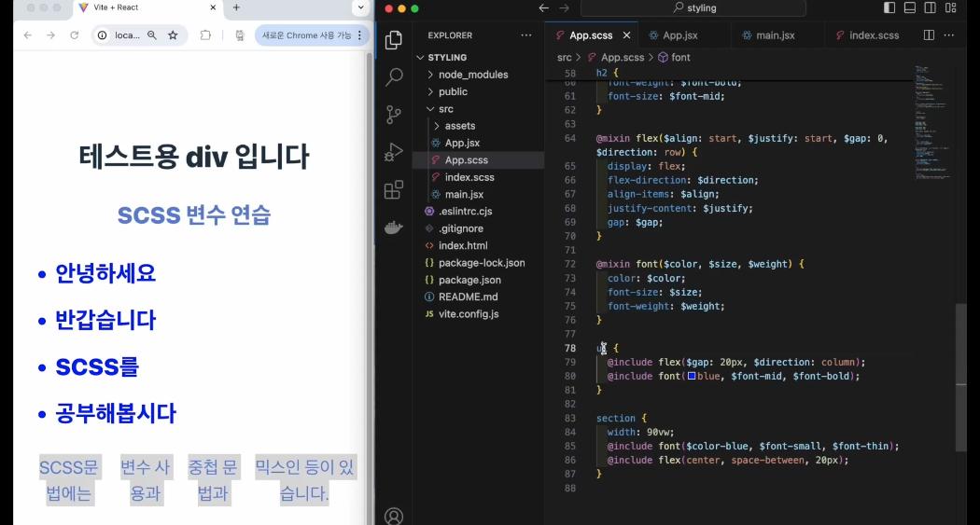This screenshot has height=525, width=980.
Task: Open the Explorer view in activity bar
Action: pyautogui.click(x=394, y=40)
